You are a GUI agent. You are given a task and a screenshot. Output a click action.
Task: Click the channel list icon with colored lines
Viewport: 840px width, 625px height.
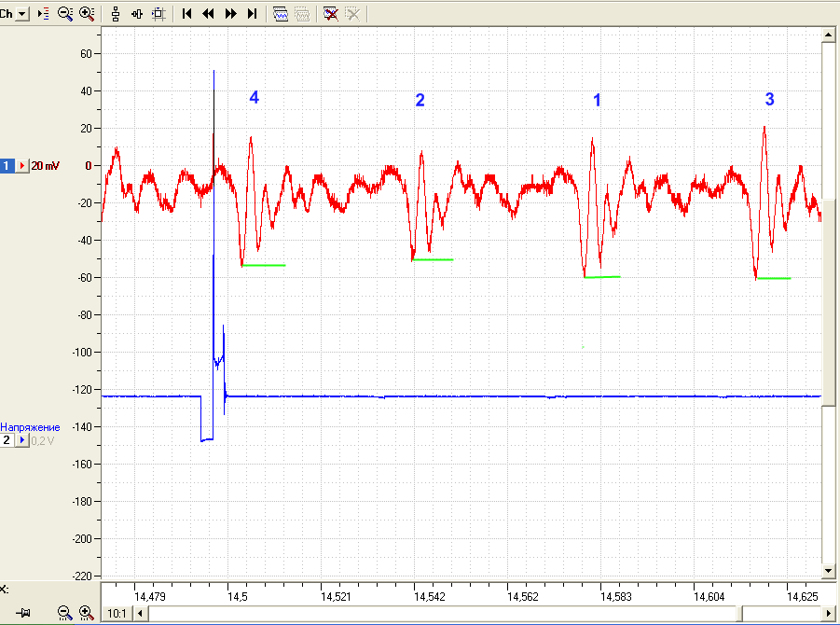(44, 14)
